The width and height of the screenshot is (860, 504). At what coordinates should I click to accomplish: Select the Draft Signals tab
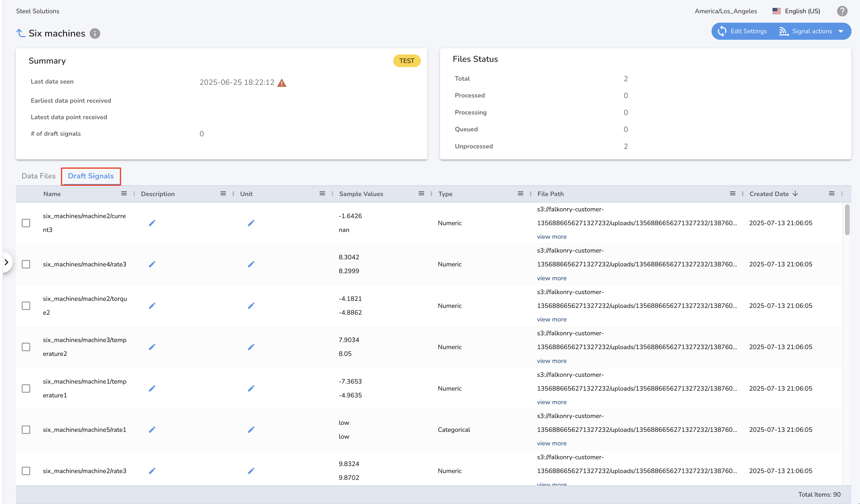91,176
